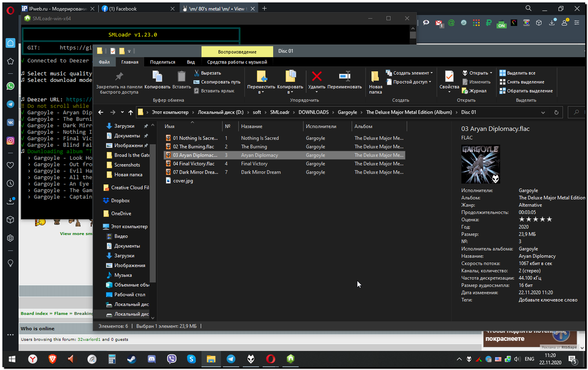The image size is (588, 370).
Task: Click Gargoyle in the address breadcrumb
Action: click(347, 112)
